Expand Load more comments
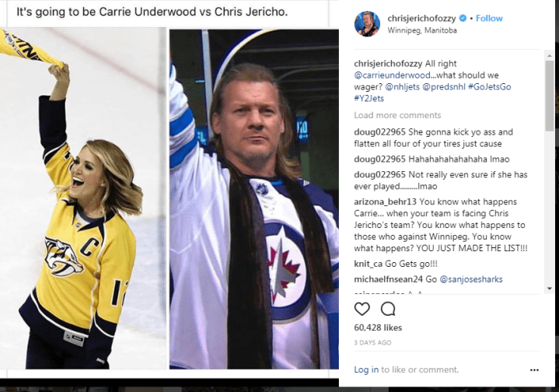The height and width of the screenshot is (392, 559). [x=397, y=115]
